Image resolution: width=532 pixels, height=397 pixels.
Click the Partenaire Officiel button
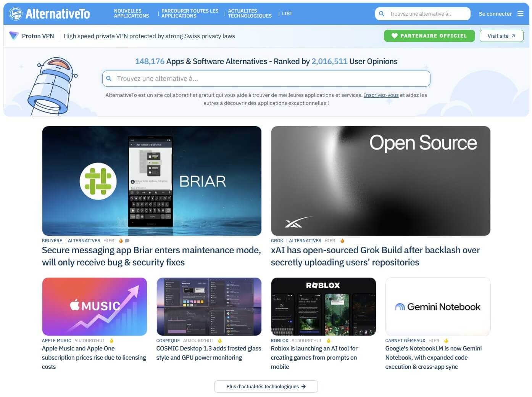[429, 36]
